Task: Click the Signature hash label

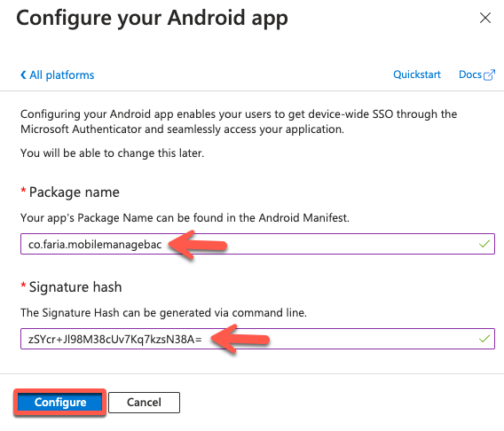Action: [75, 287]
